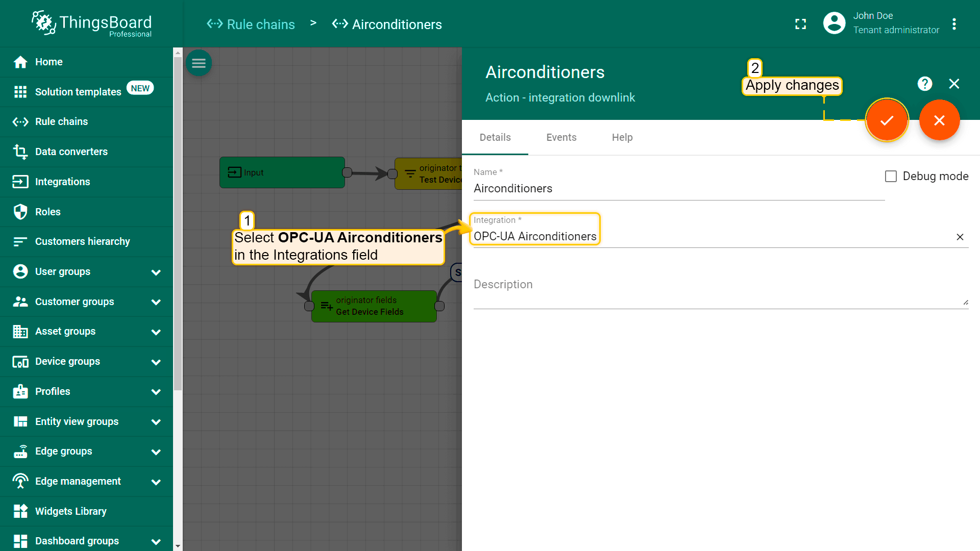Click the Name input field

(x=679, y=188)
